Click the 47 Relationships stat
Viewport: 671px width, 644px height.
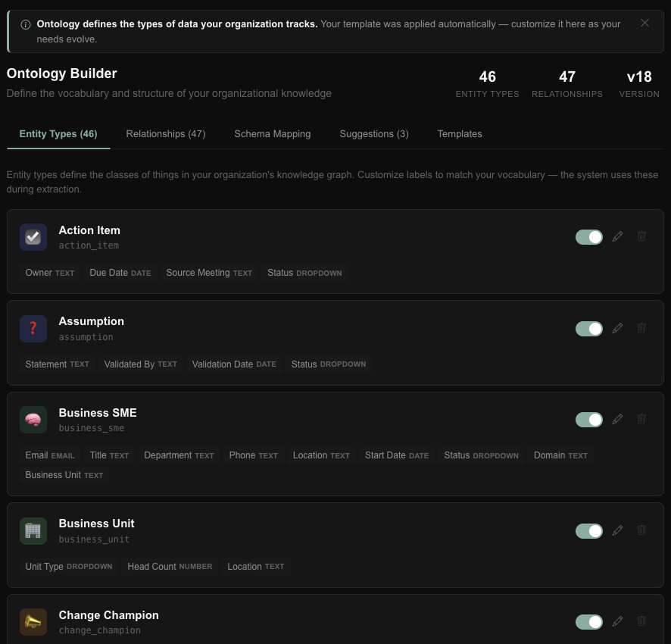(x=567, y=84)
